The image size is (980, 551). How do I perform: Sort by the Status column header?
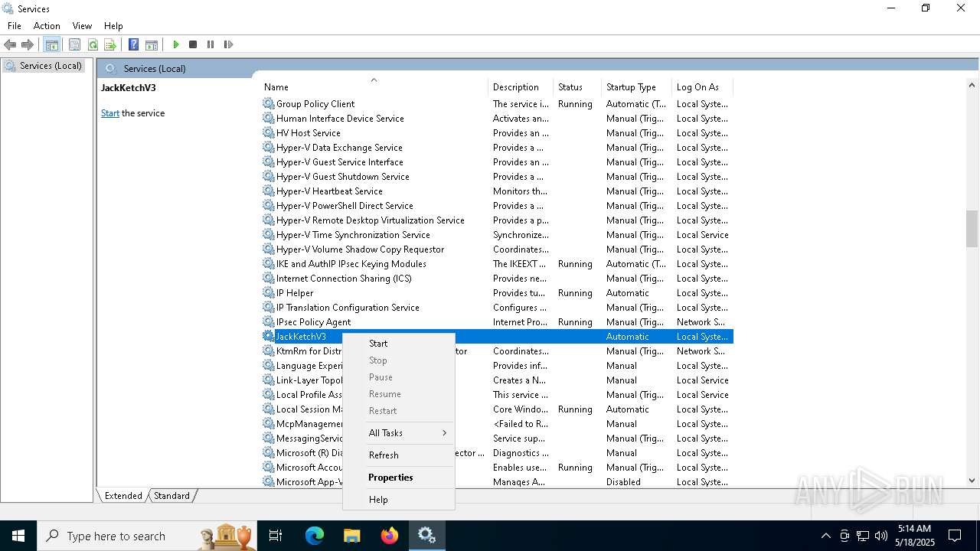[577, 87]
